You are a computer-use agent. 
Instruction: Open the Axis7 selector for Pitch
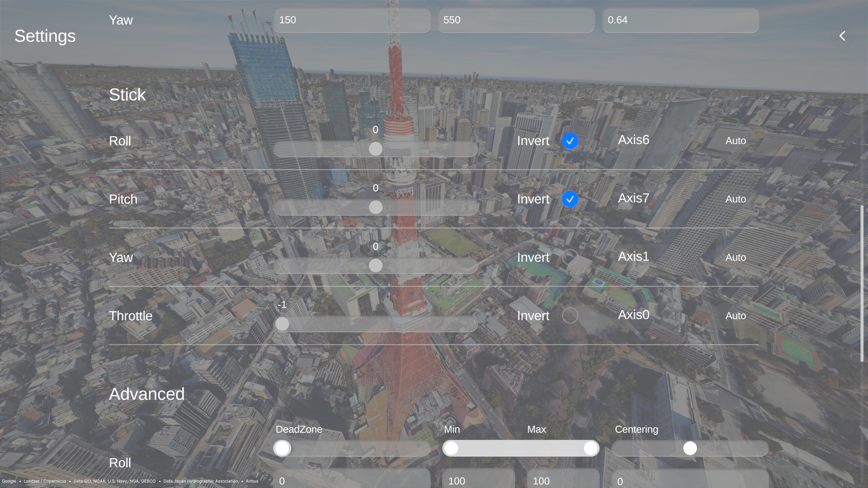pyautogui.click(x=633, y=198)
